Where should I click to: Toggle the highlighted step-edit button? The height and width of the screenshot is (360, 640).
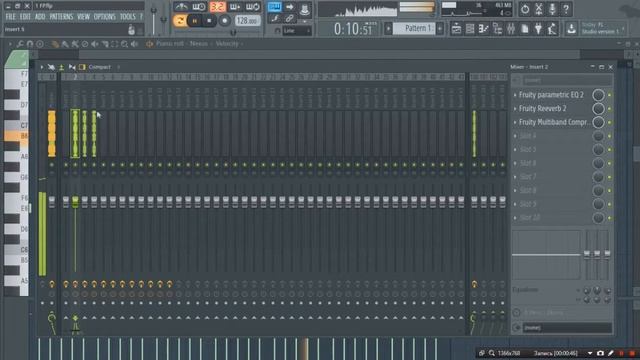pyautogui.click(x=274, y=7)
